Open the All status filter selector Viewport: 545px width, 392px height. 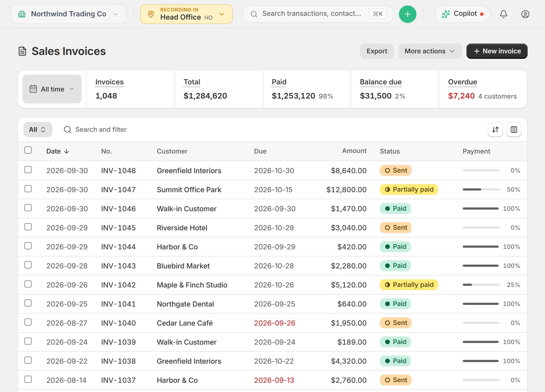(38, 130)
